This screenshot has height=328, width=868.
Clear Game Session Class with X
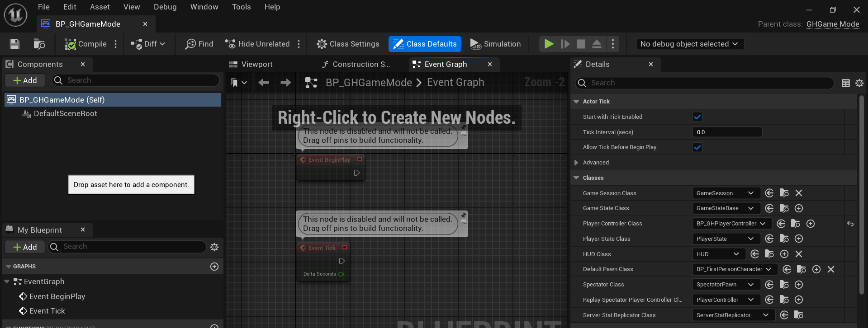click(x=799, y=193)
